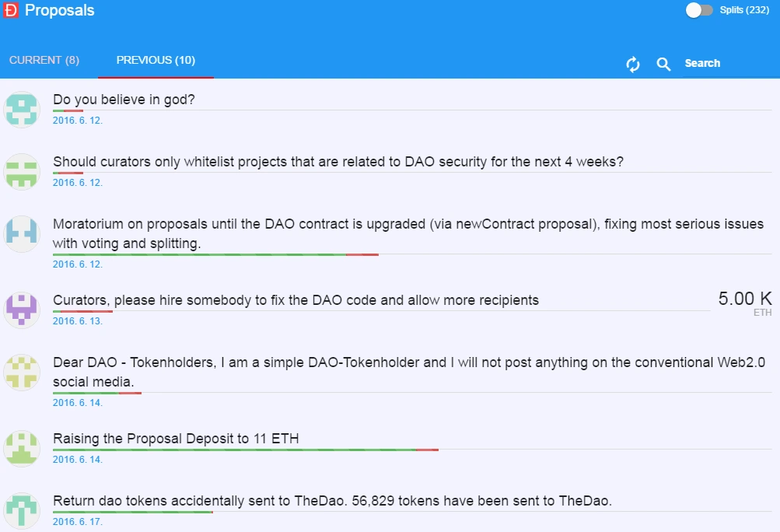This screenshot has width=780, height=532.
Task: Click green avatar of Raising Proposal Deposit
Action: click(22, 448)
